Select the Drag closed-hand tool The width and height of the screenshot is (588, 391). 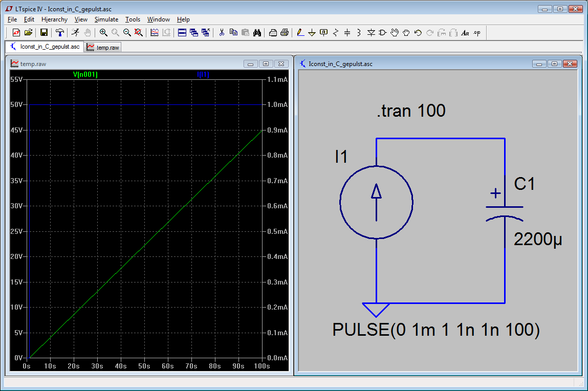point(406,33)
